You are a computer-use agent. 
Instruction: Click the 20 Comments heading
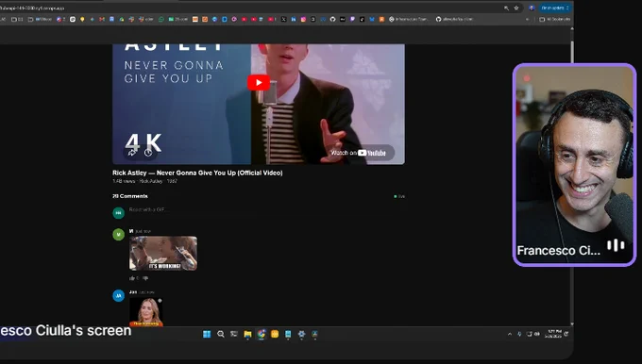[130, 196]
